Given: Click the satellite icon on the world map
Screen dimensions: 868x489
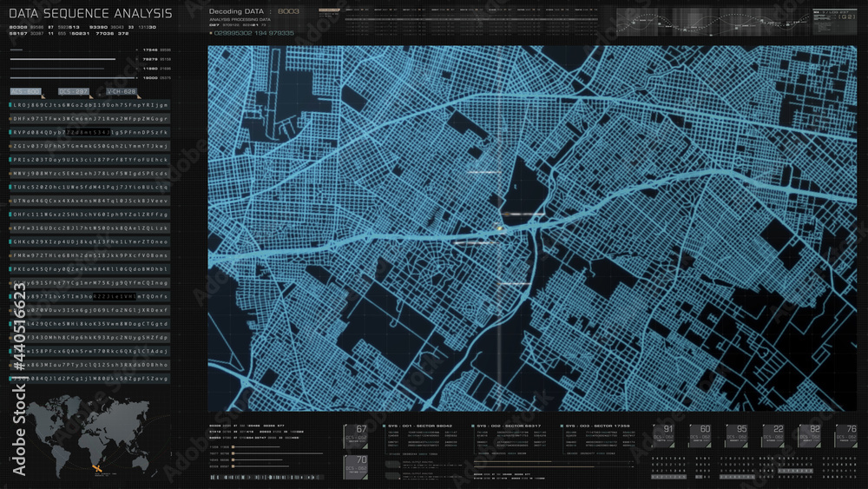Looking at the screenshot, I should [x=97, y=469].
